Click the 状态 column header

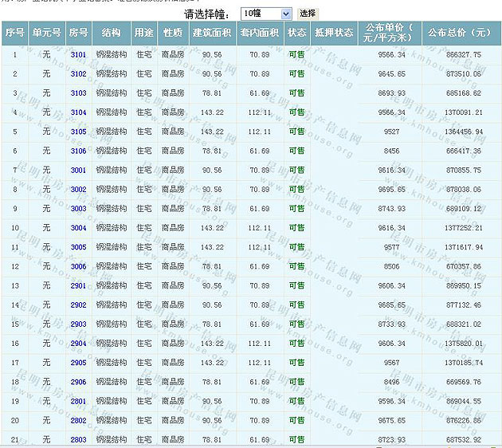coord(296,33)
